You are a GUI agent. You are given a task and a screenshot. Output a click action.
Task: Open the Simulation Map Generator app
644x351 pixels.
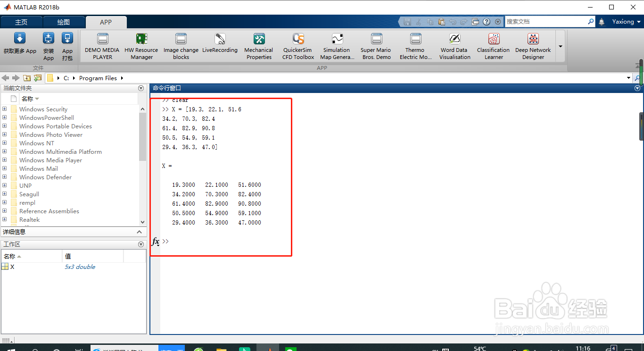[x=337, y=46]
